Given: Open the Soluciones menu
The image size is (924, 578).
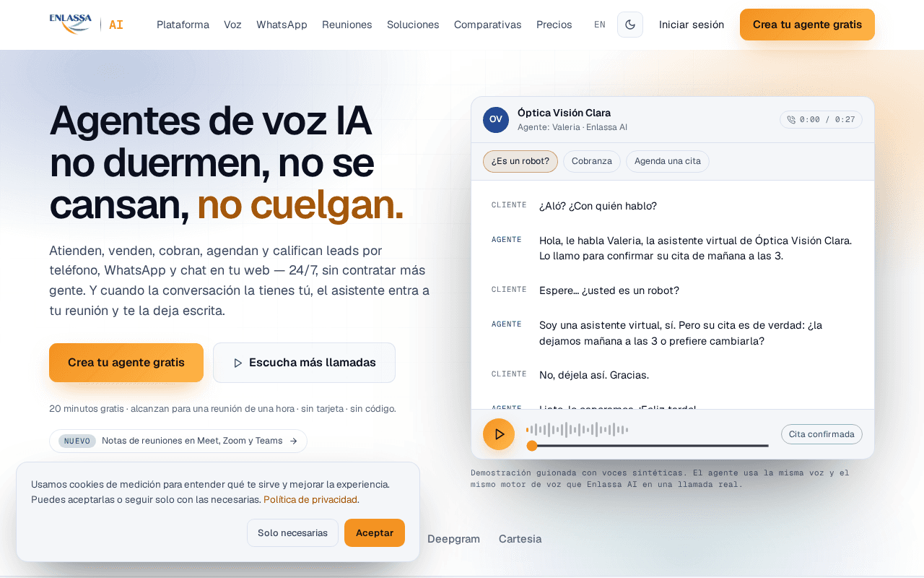Looking at the screenshot, I should 413,25.
